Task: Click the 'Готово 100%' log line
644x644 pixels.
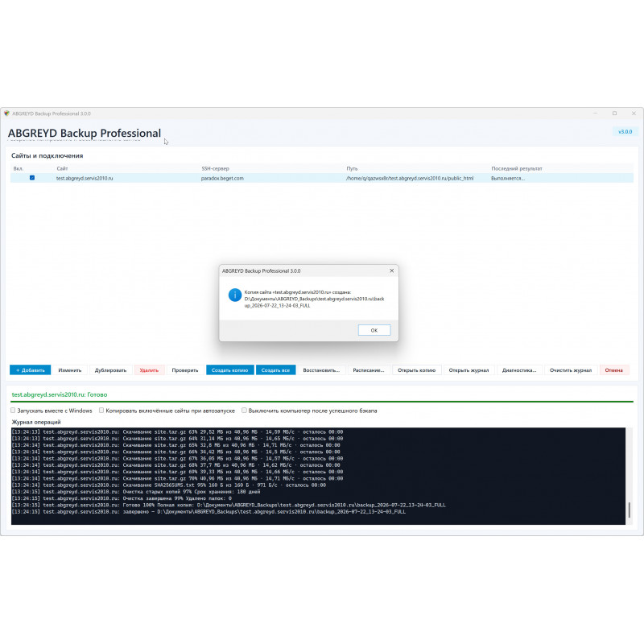Action: [x=229, y=506]
